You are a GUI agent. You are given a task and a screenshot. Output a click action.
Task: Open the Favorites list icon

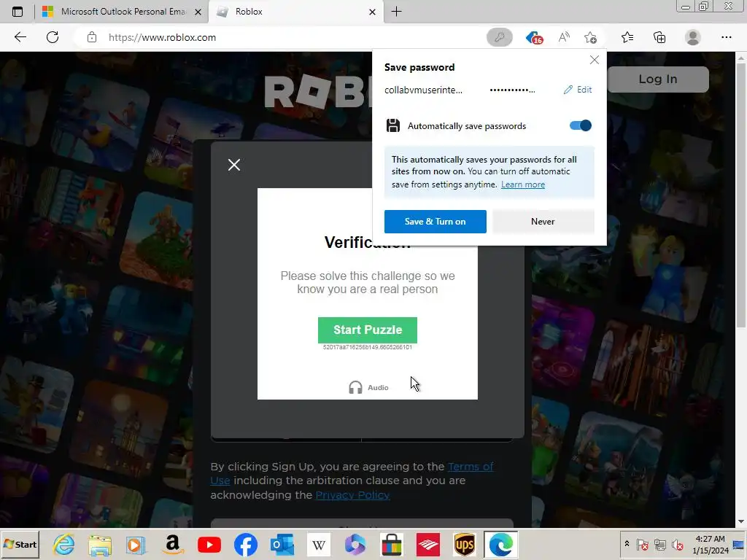(627, 37)
